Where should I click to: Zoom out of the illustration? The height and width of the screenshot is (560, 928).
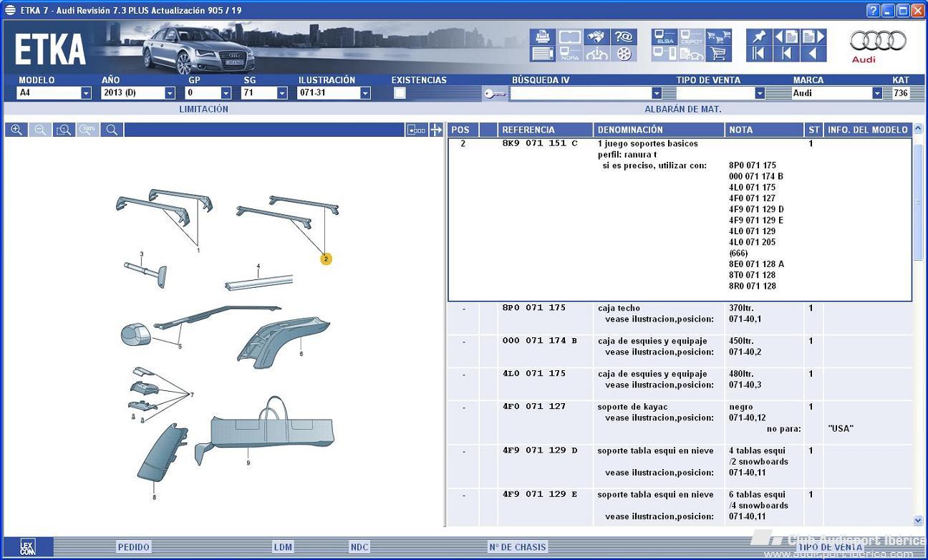tap(40, 130)
